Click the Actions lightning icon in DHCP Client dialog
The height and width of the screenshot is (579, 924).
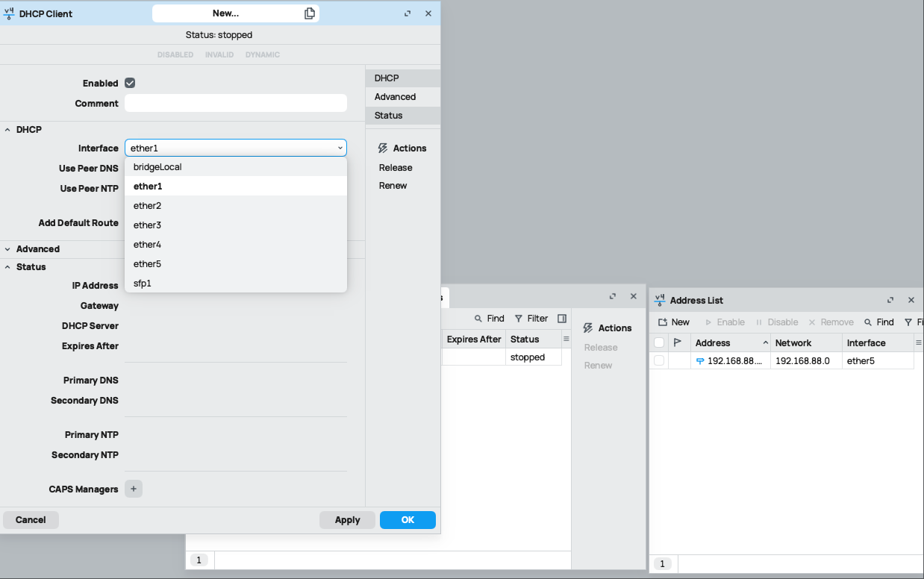coord(383,148)
